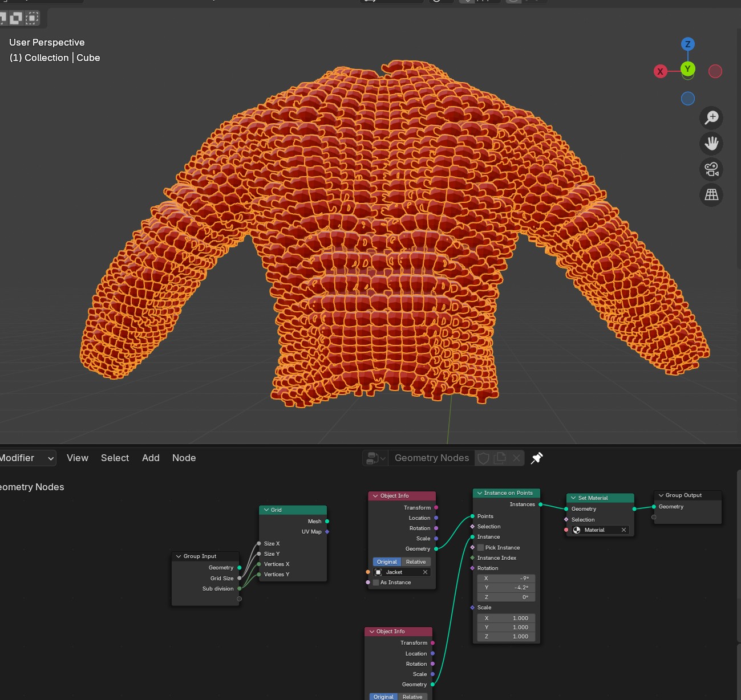Viewport: 741px width, 700px height.
Task: Click the hand pan view icon
Action: (711, 144)
